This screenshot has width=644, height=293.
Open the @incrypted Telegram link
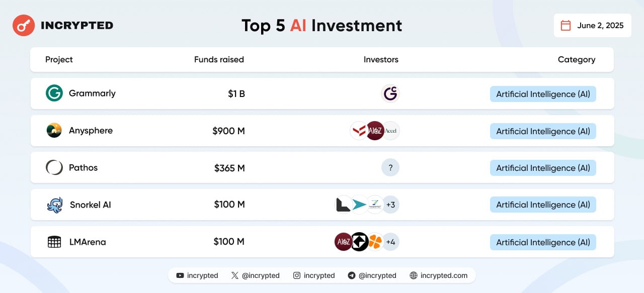coord(372,275)
